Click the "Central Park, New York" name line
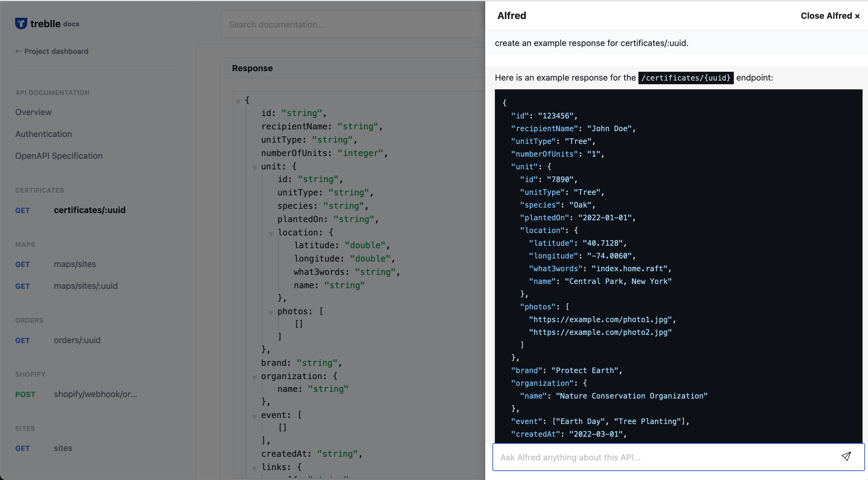 (x=600, y=281)
